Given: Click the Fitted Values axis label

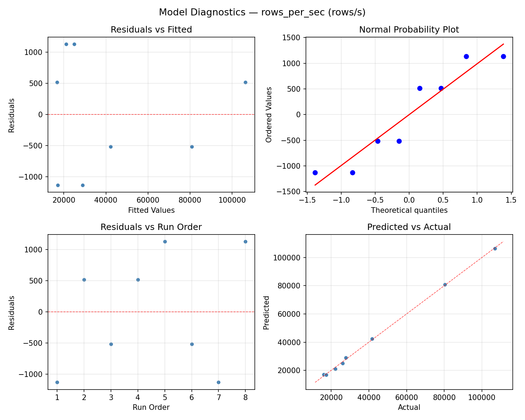Looking at the screenshot, I should pyautogui.click(x=151, y=210).
